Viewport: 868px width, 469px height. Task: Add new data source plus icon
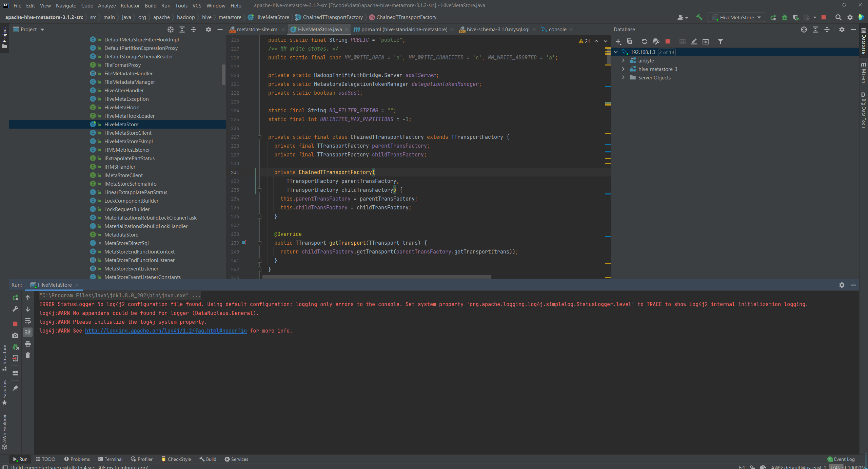pos(618,41)
